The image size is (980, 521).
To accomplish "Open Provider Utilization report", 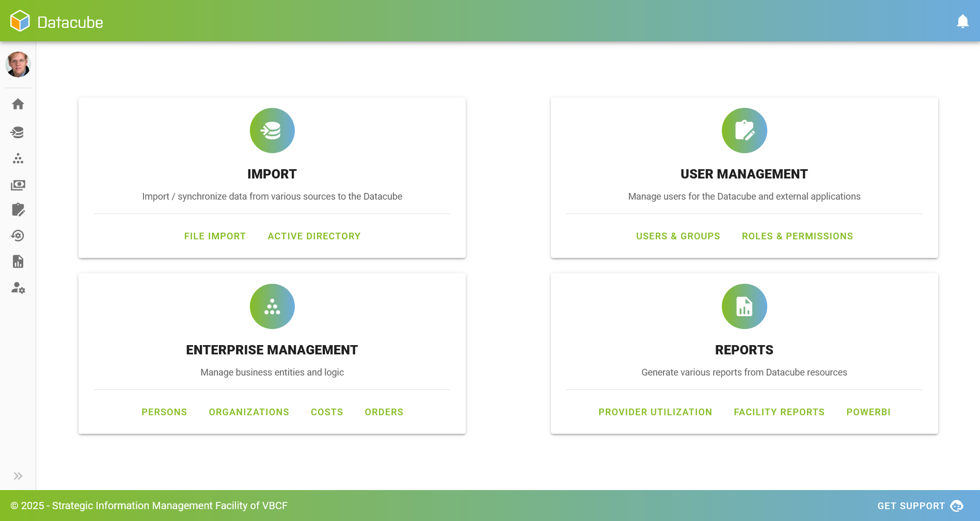I will click(x=655, y=412).
